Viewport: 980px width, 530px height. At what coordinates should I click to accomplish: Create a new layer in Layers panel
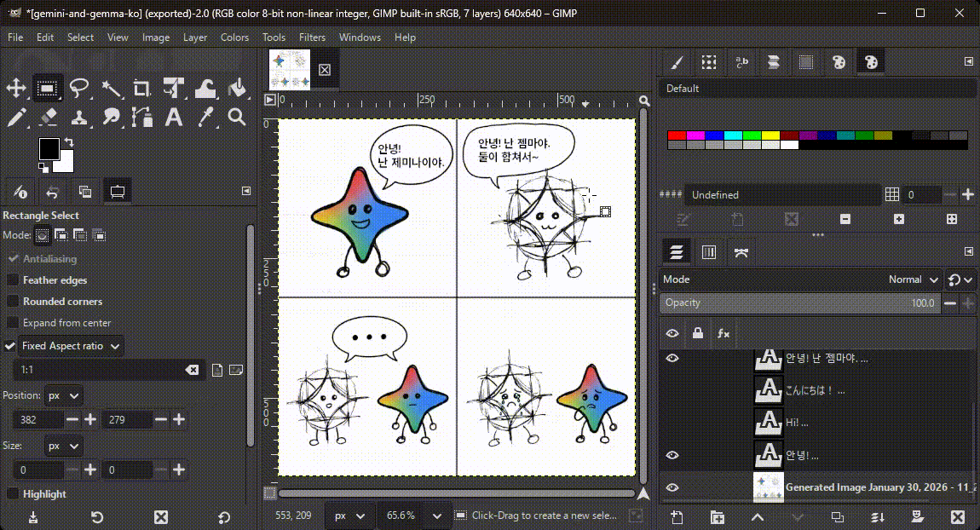click(677, 517)
